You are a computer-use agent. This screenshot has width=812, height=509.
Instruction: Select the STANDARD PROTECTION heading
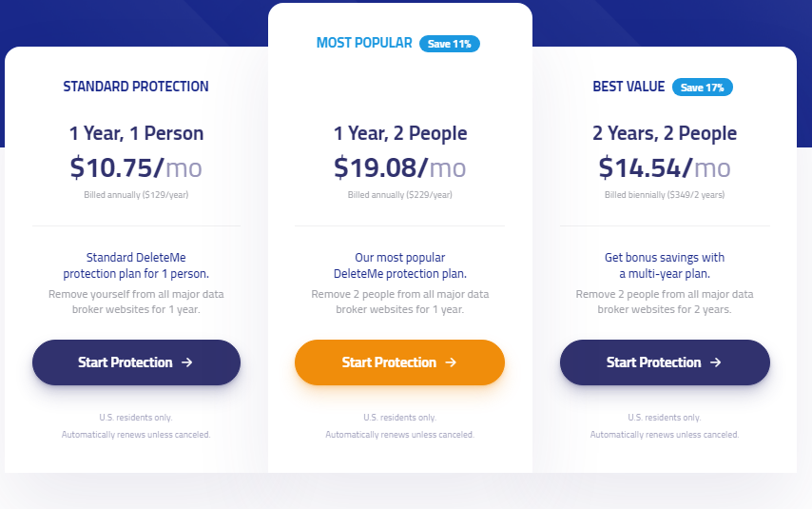pyautogui.click(x=136, y=87)
